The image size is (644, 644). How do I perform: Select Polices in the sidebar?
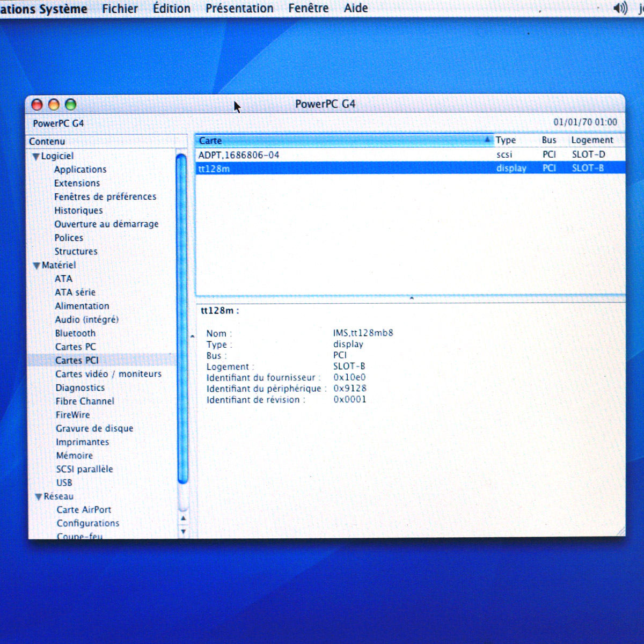click(69, 238)
